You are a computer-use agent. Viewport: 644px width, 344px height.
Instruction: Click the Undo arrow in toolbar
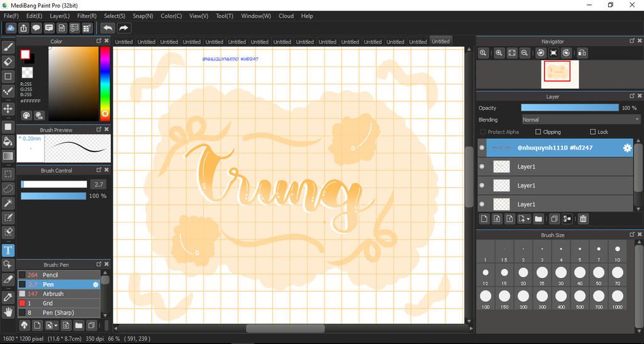click(108, 28)
